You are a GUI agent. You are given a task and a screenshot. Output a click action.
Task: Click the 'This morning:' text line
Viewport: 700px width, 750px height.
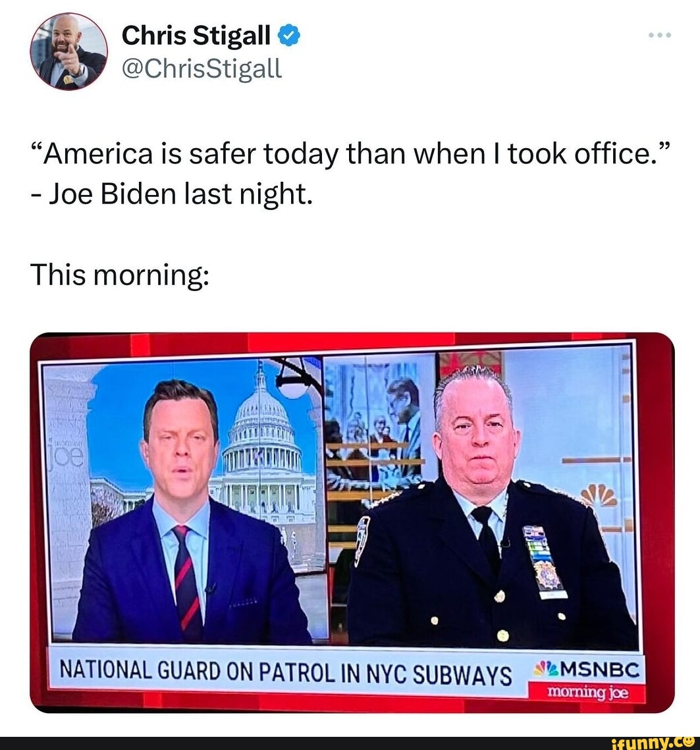pos(120,275)
